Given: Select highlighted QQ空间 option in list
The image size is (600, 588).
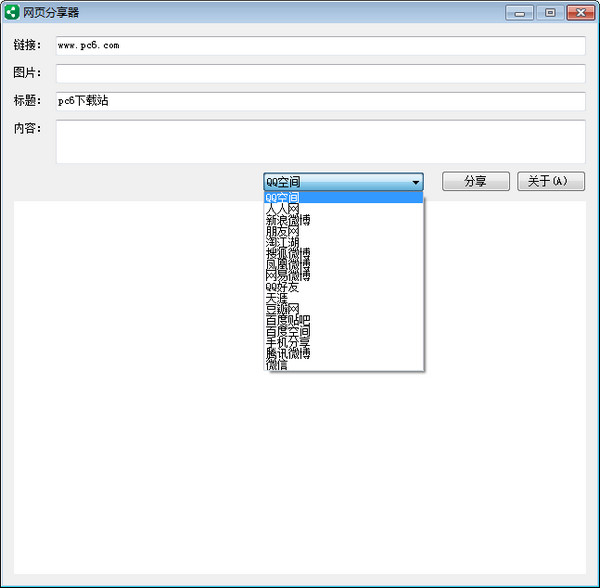Looking at the screenshot, I should coord(344,197).
